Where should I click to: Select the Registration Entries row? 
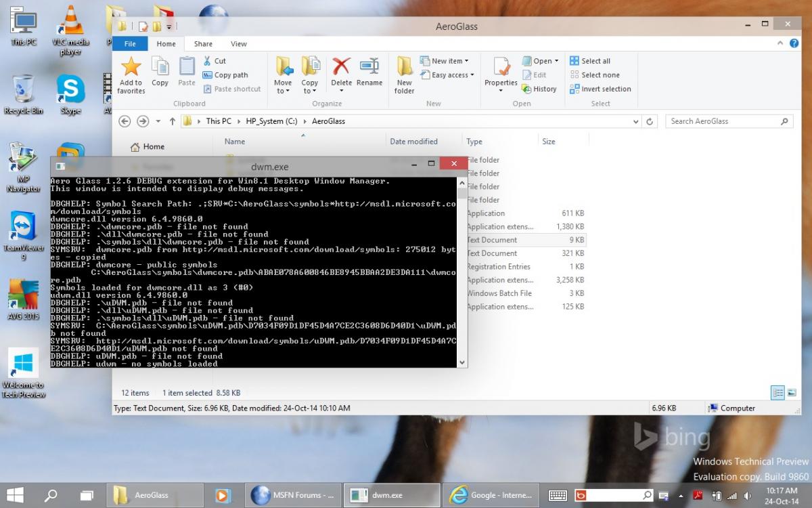(526, 267)
